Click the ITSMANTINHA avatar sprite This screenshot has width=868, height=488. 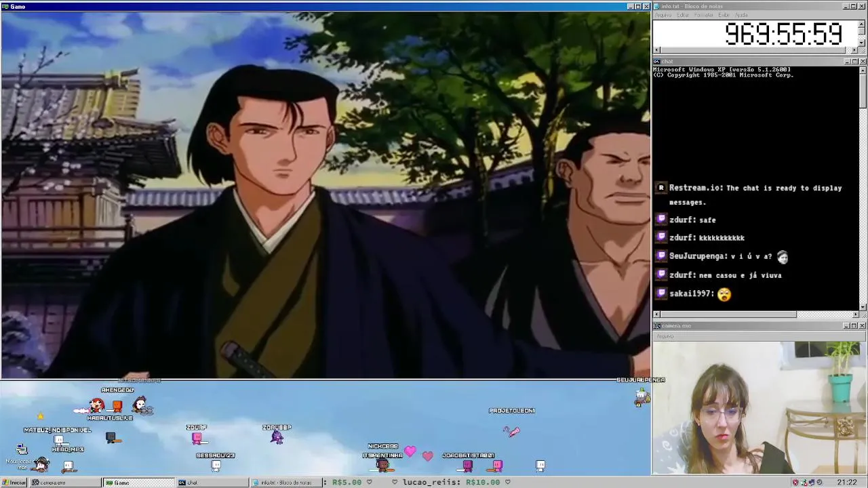[x=382, y=465]
